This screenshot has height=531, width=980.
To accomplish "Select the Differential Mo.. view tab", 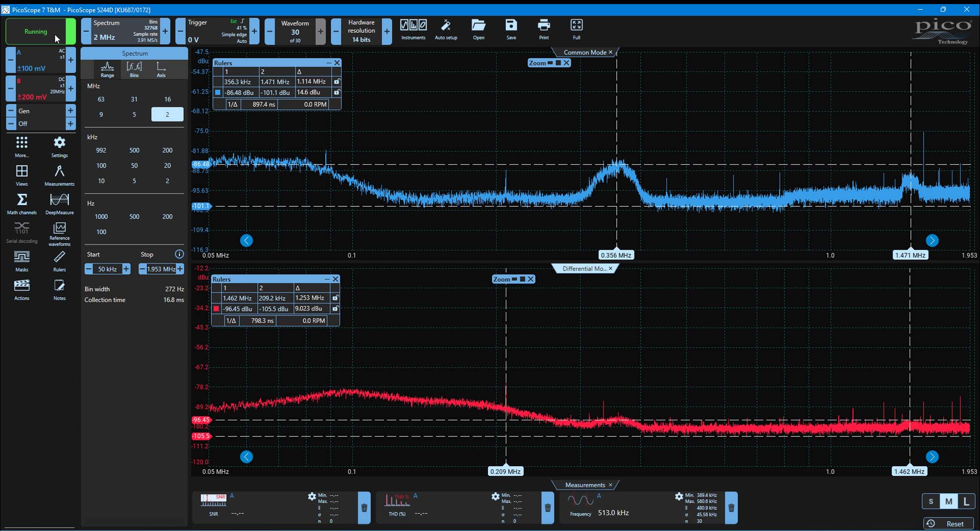I will pyautogui.click(x=584, y=269).
